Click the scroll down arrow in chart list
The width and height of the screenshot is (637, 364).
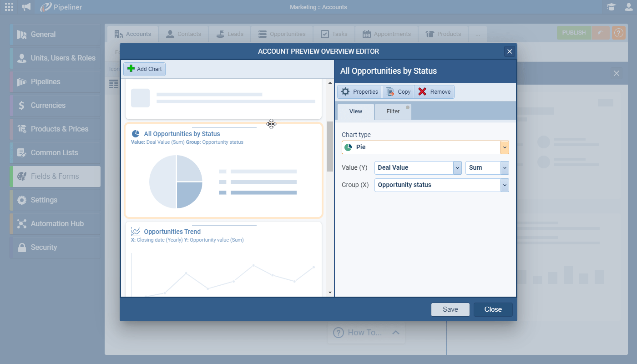(x=330, y=293)
